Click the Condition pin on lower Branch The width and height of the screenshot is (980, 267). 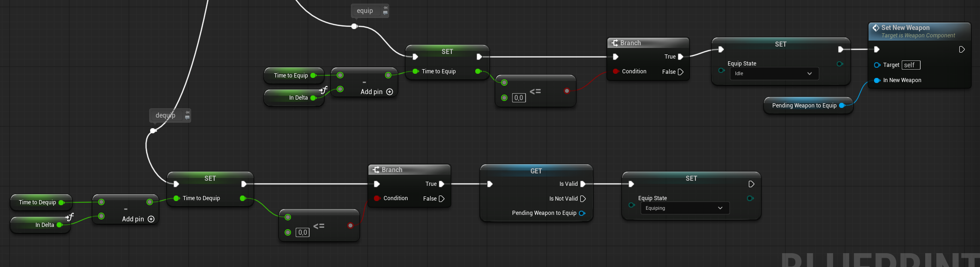(377, 198)
